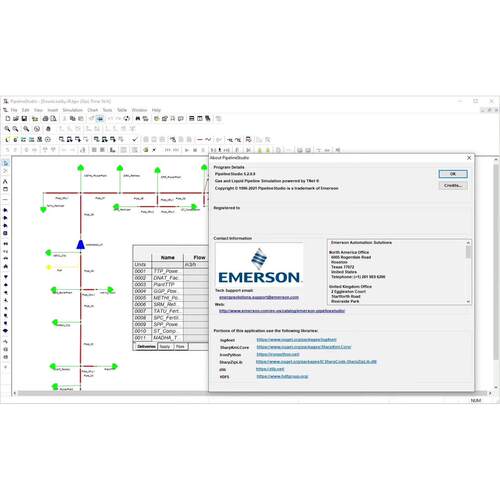Screen dimensions: 500x500
Task: Open the Table menu
Action: [122, 110]
